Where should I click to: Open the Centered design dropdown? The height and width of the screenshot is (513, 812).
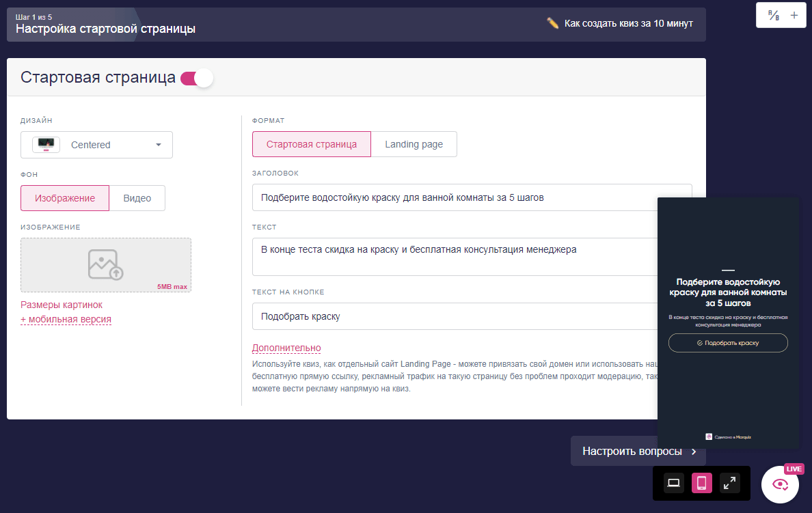pyautogui.click(x=96, y=145)
